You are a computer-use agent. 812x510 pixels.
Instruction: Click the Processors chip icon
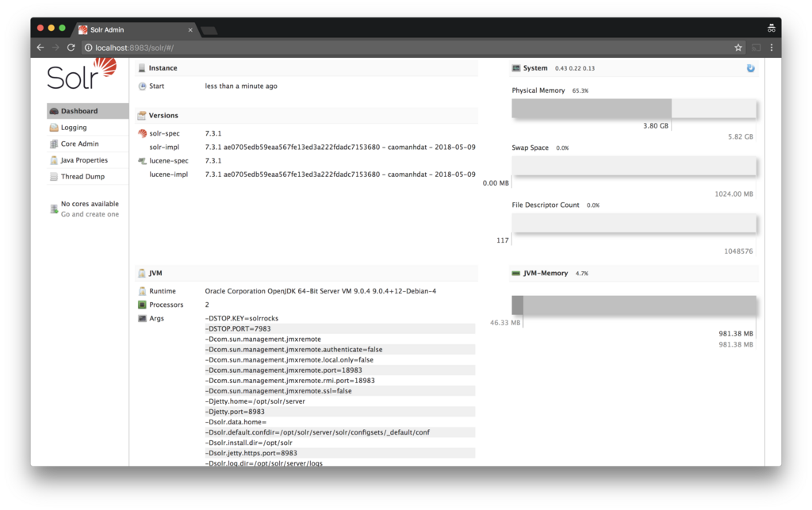pos(142,305)
